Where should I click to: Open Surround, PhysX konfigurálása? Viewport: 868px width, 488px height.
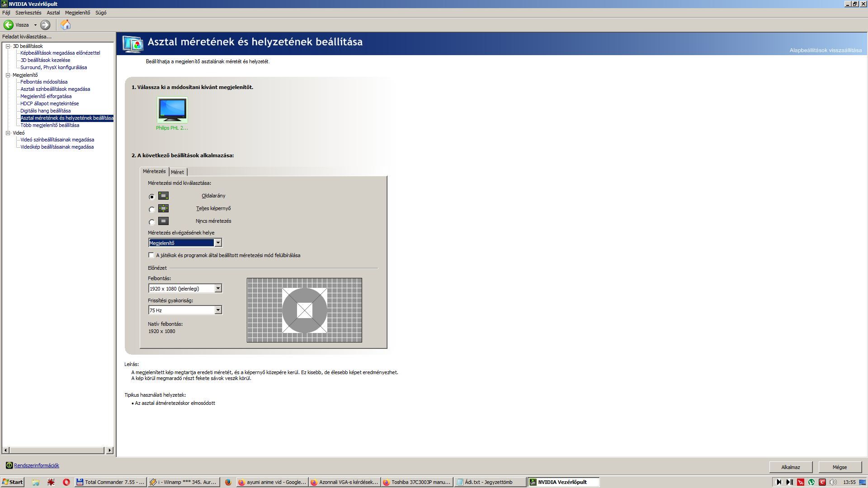point(54,67)
